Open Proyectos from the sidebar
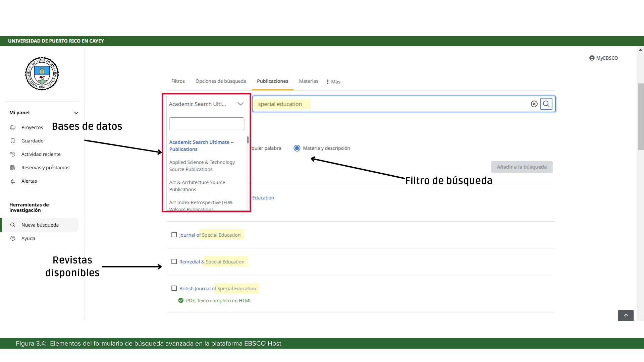644x362 pixels. [x=32, y=127]
